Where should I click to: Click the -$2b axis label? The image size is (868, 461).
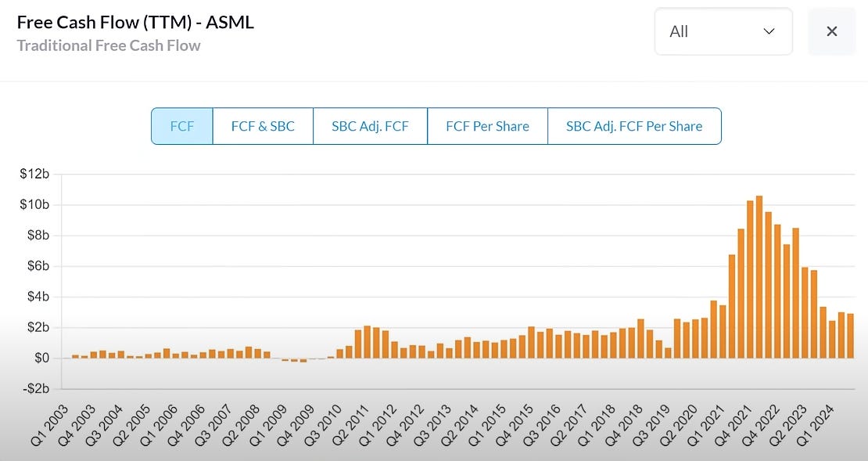click(x=35, y=387)
